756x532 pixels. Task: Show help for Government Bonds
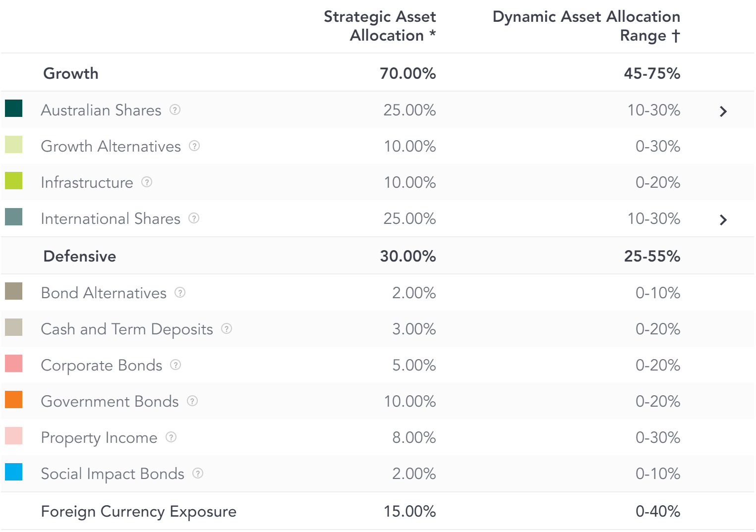(192, 401)
